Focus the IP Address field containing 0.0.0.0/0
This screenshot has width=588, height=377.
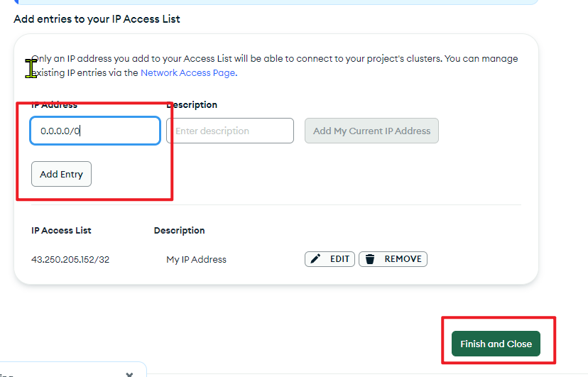(95, 131)
